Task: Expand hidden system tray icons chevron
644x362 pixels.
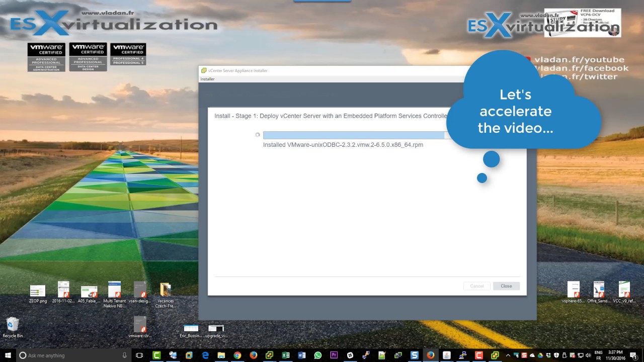Action: click(x=508, y=355)
